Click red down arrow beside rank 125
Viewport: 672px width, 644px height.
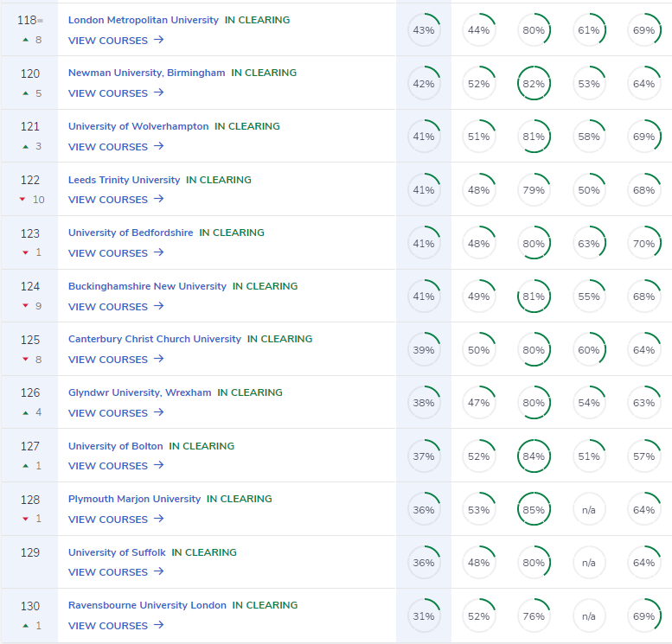coord(26,359)
